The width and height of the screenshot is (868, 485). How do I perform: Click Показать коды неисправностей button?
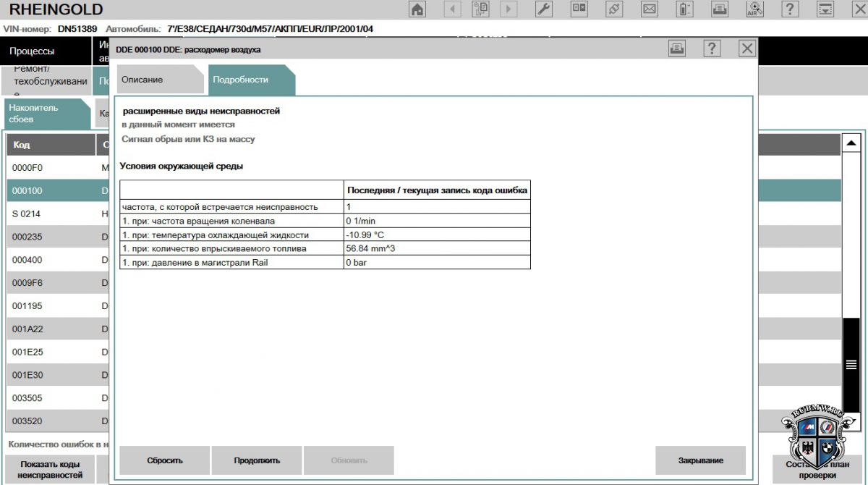[51, 470]
